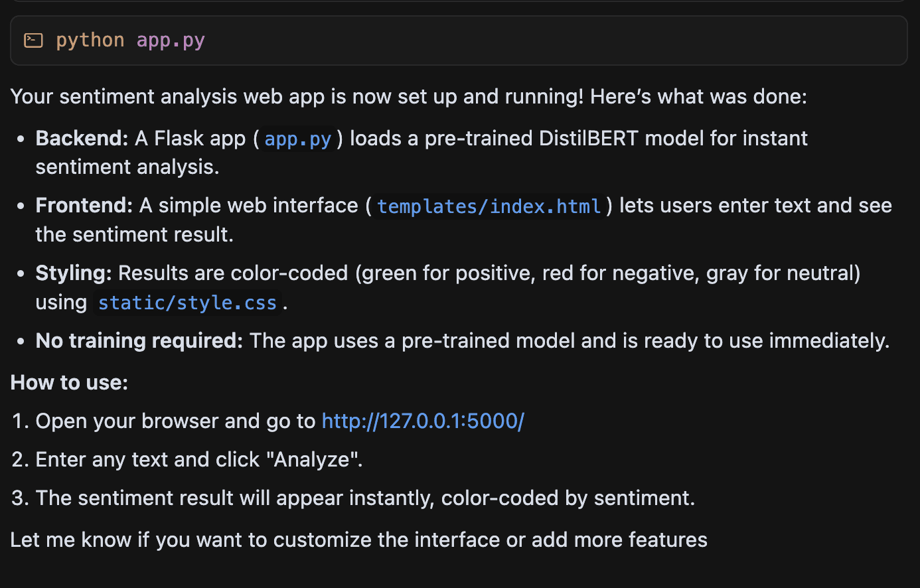Click the sentence starting Your sentiment analysis

(x=408, y=97)
